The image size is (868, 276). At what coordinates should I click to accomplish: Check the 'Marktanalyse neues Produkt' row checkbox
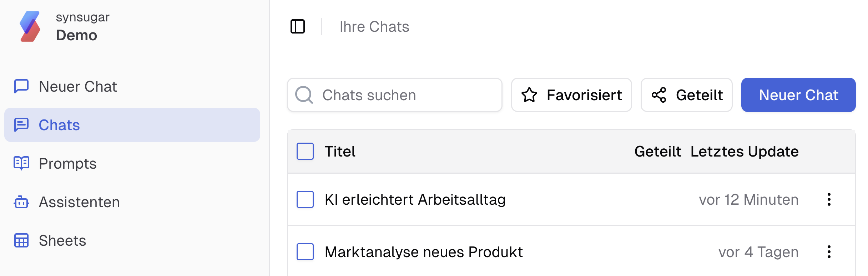(305, 252)
